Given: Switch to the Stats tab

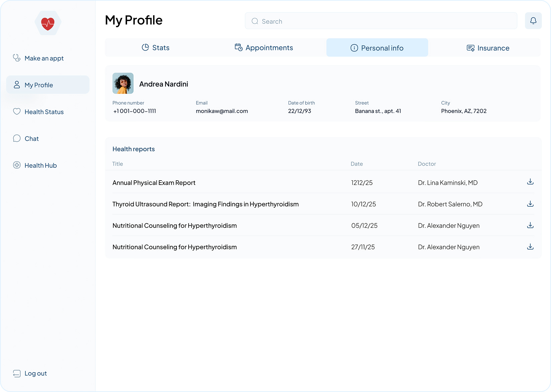Looking at the screenshot, I should click(x=155, y=47).
